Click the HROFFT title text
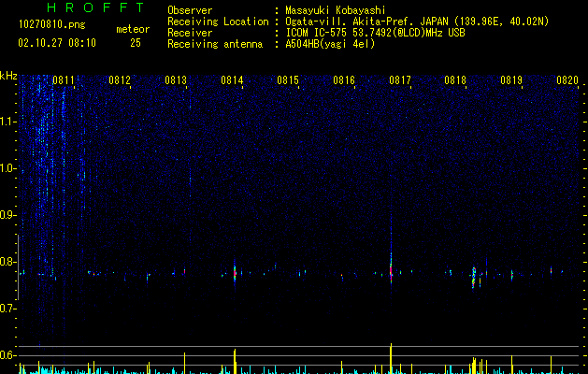The height and width of the screenshot is (374, 588). pyautogui.click(x=96, y=7)
